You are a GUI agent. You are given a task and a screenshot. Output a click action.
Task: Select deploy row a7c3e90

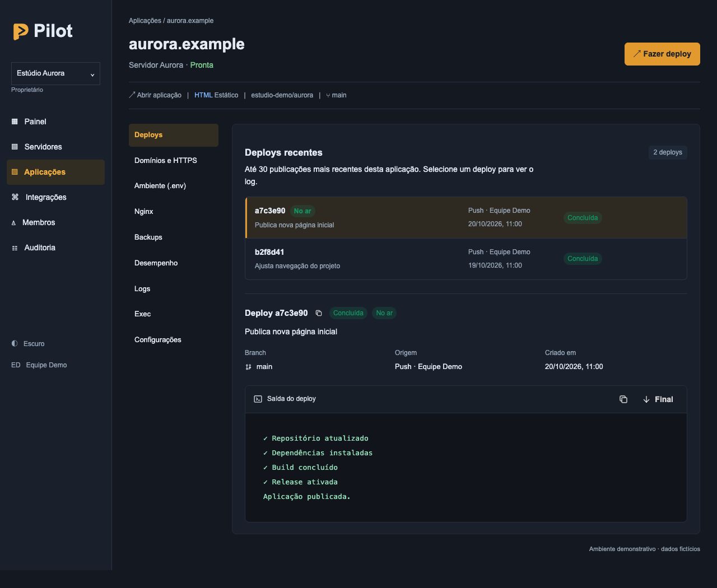tap(466, 218)
